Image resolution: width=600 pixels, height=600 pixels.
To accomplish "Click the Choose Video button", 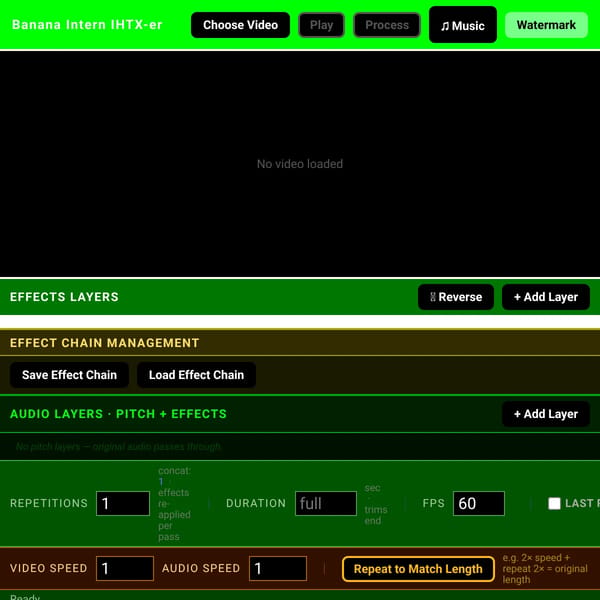I will [240, 25].
